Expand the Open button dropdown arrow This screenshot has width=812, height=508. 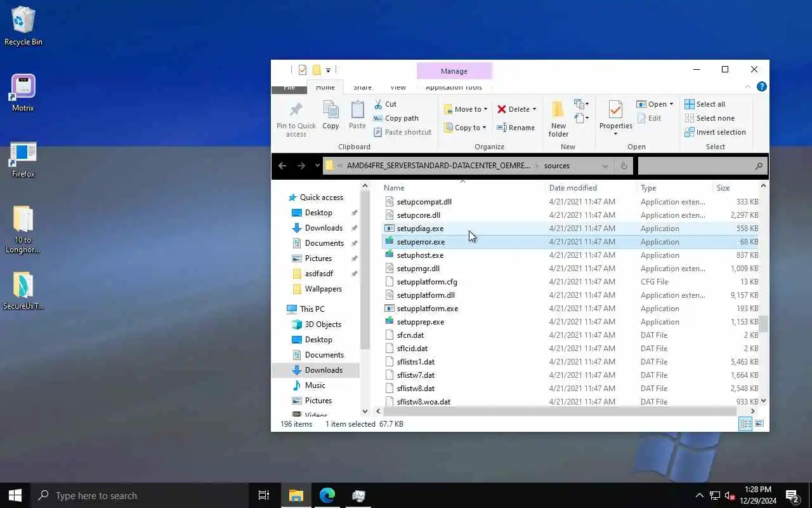[x=671, y=104]
